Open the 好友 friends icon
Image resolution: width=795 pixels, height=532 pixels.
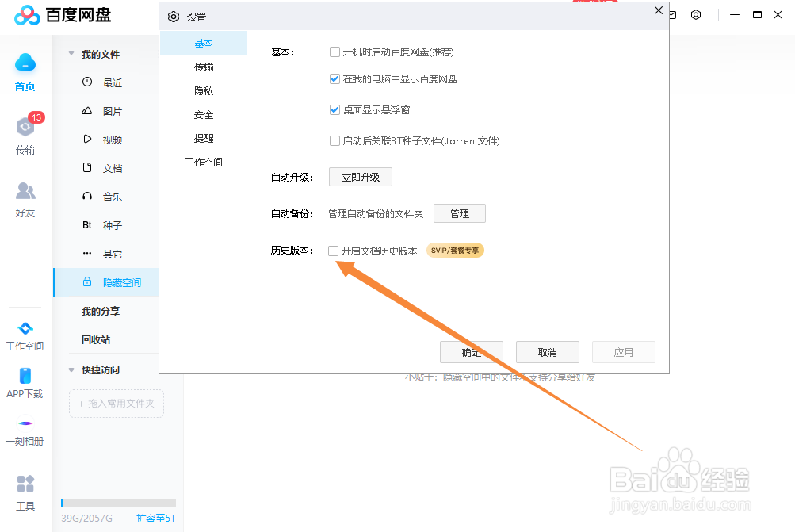(25, 191)
